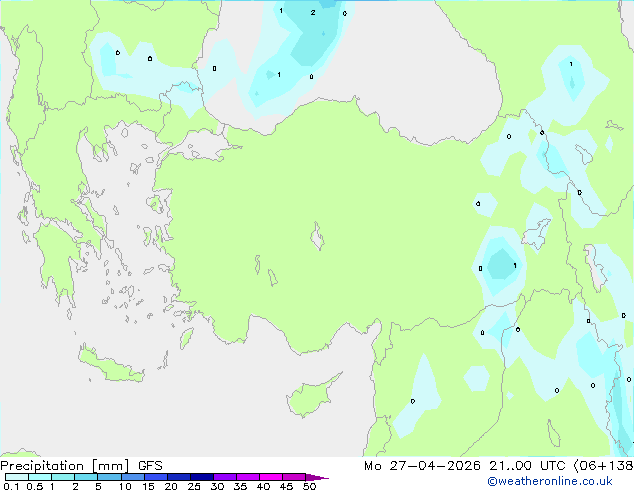634x490 pixels.
Task: Click the purple arrow tip above 50
Action: pos(317,477)
